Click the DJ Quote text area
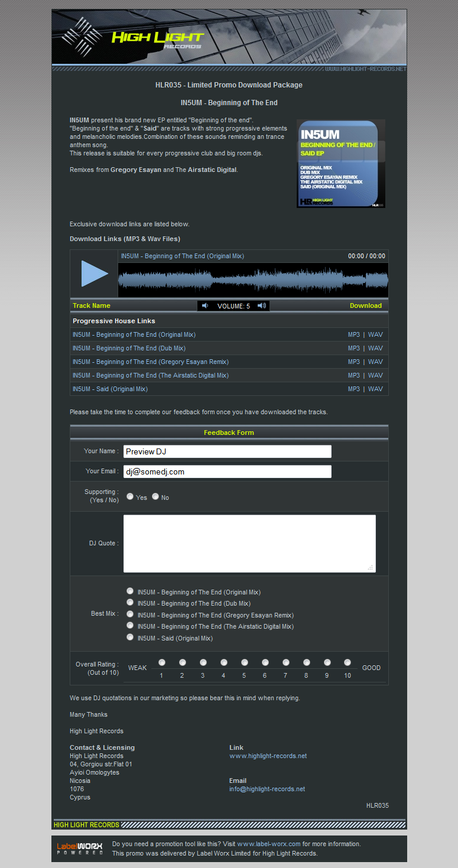Screen dimensions: 458x868 pyautogui.click(x=249, y=544)
